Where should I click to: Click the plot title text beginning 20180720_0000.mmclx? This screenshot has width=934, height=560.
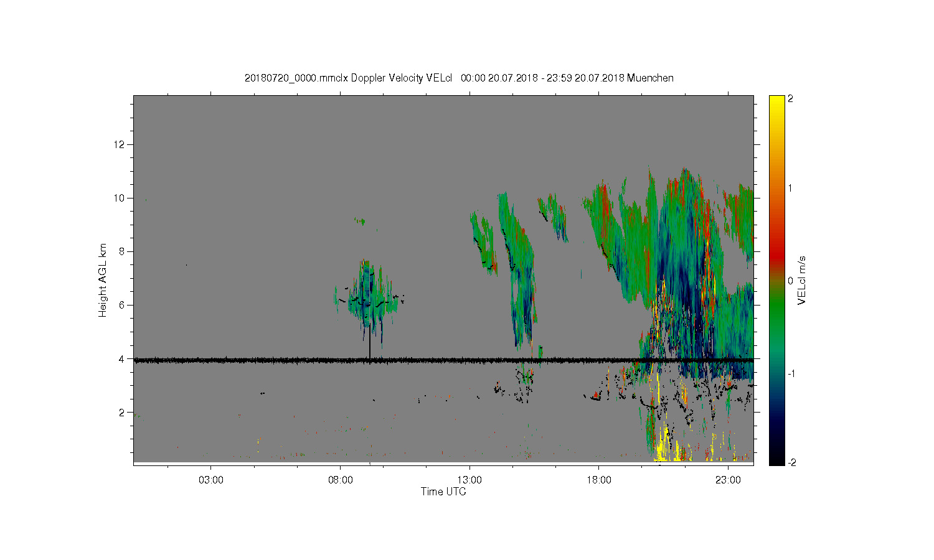point(459,78)
